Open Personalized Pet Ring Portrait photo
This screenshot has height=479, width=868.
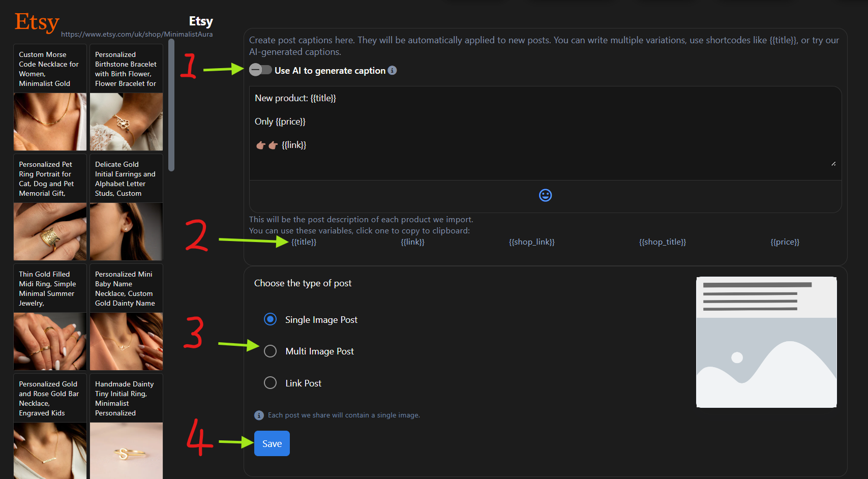click(x=50, y=231)
